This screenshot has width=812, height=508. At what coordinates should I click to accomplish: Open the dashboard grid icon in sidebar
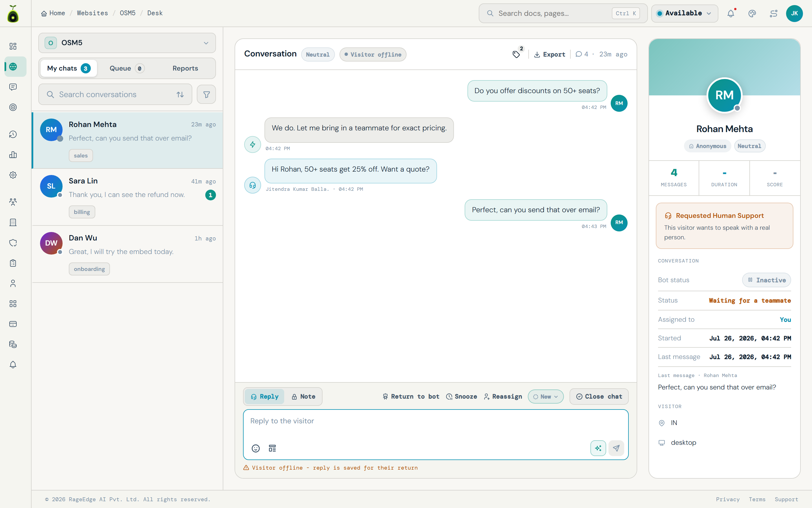(x=13, y=46)
